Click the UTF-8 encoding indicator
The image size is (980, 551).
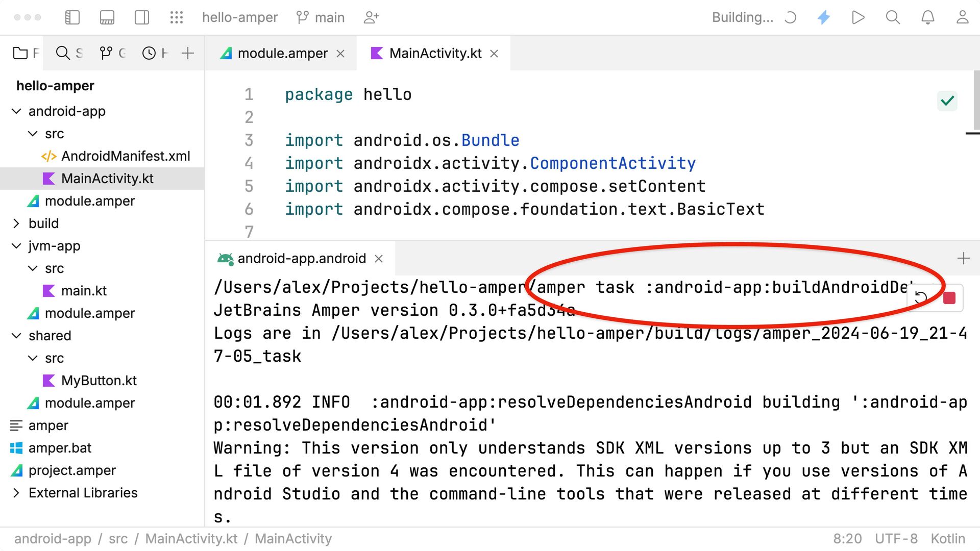(896, 539)
